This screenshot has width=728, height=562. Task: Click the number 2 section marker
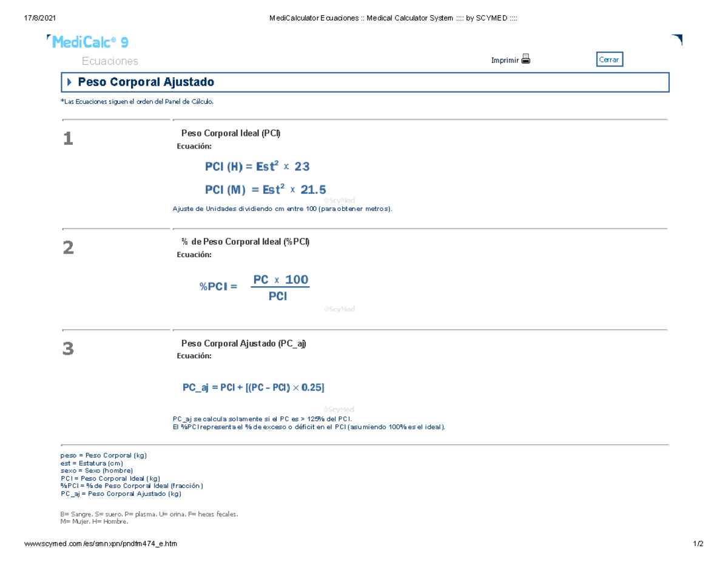coord(68,247)
